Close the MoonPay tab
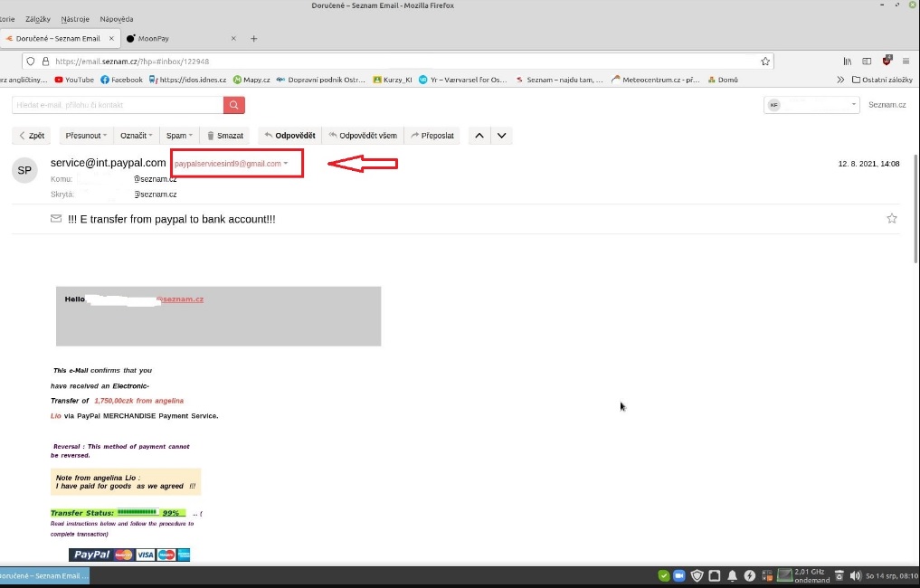 click(233, 39)
